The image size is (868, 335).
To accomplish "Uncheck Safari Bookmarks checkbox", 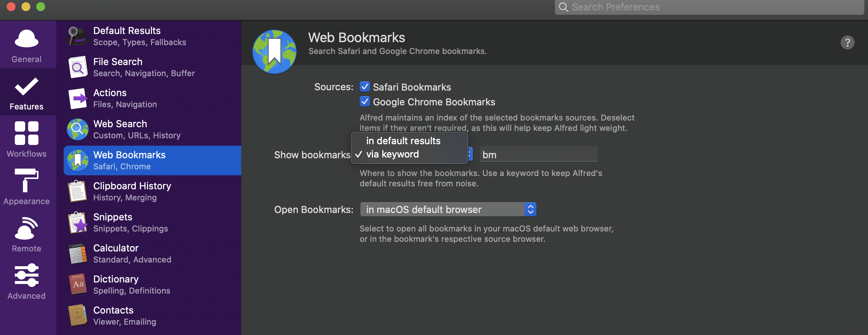I will (365, 87).
